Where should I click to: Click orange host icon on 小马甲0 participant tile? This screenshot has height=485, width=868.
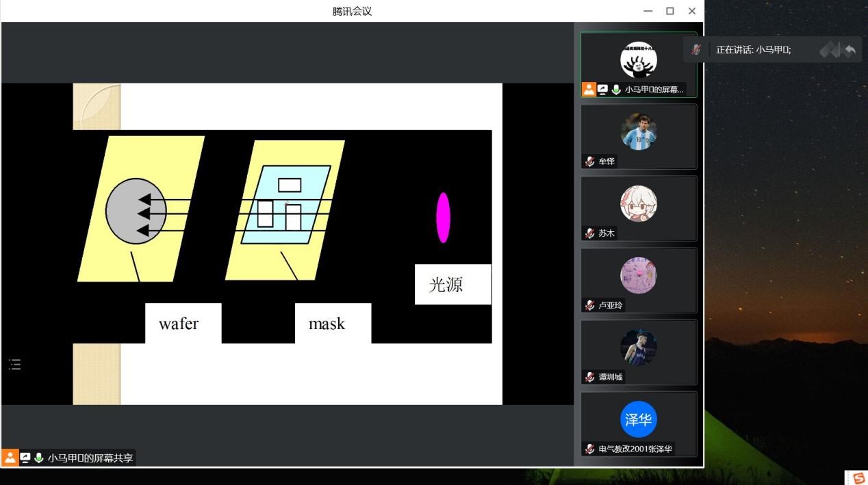tap(589, 89)
